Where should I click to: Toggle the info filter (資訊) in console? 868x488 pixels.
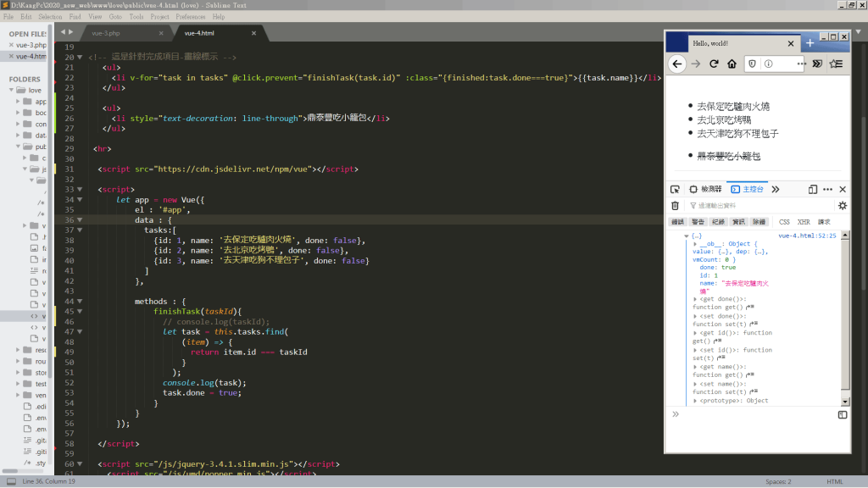click(x=739, y=222)
